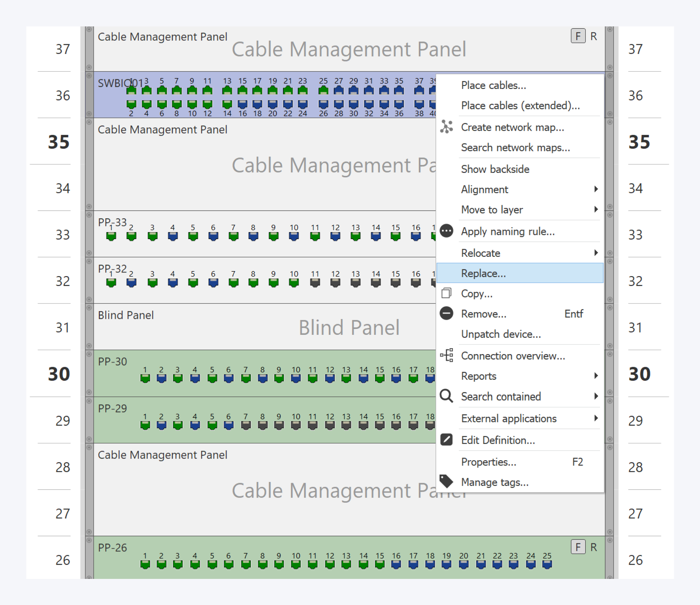The height and width of the screenshot is (605, 700).
Task: Select the Edit Definition pencil icon
Action: coord(447,440)
